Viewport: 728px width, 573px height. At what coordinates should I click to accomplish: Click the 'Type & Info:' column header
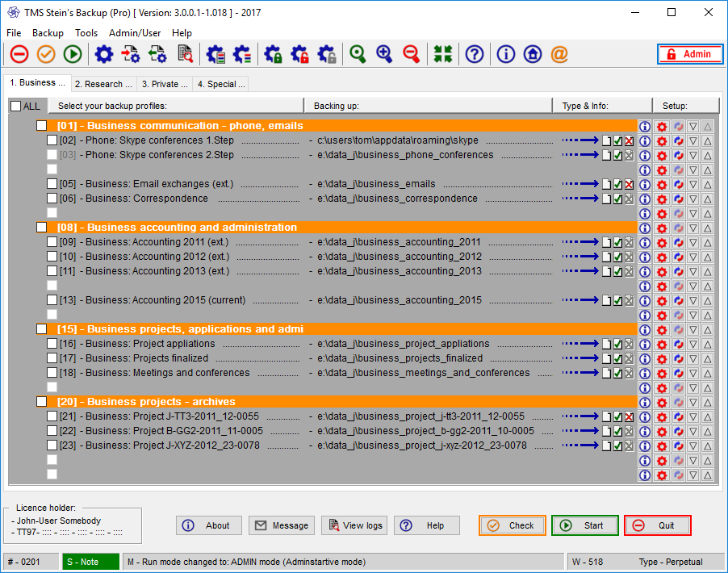(x=602, y=106)
